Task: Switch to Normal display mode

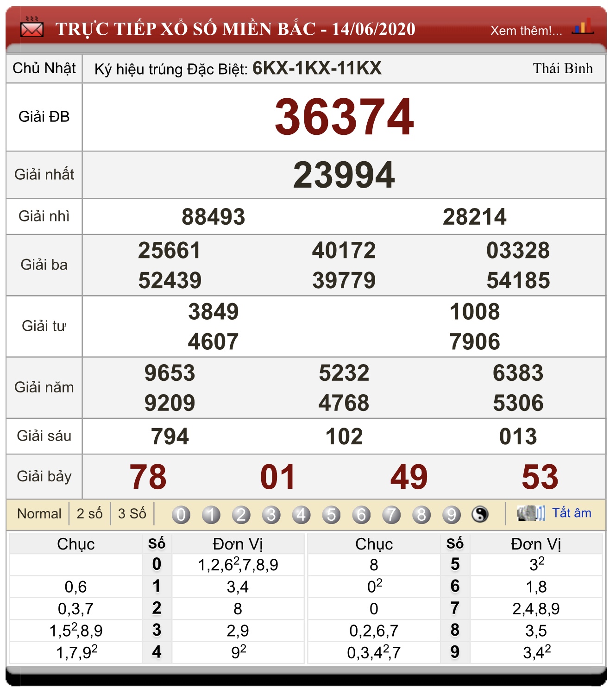Action: (39, 514)
